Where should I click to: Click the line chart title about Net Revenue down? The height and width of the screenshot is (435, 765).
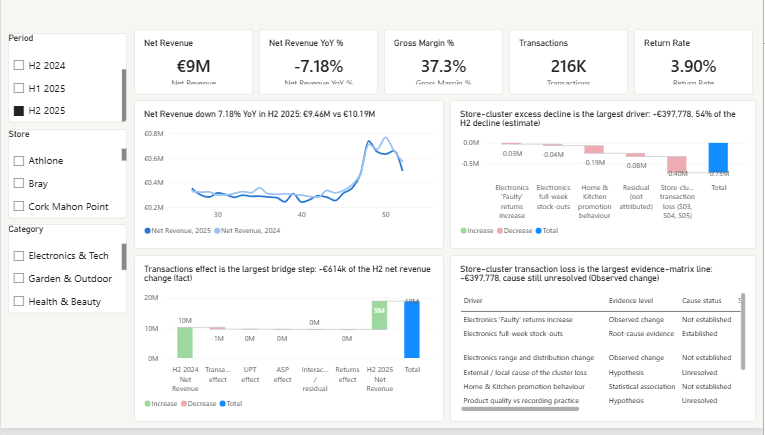(x=260, y=114)
